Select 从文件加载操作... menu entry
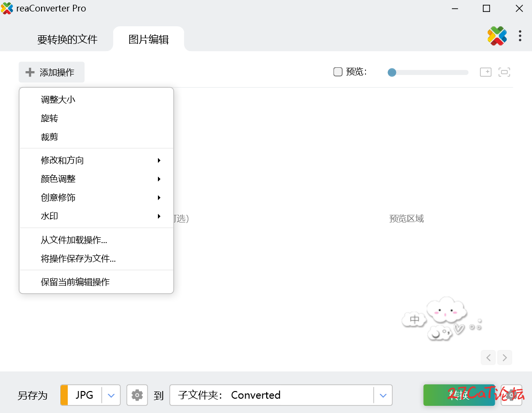Screen dimensions: 532x413 74,240
